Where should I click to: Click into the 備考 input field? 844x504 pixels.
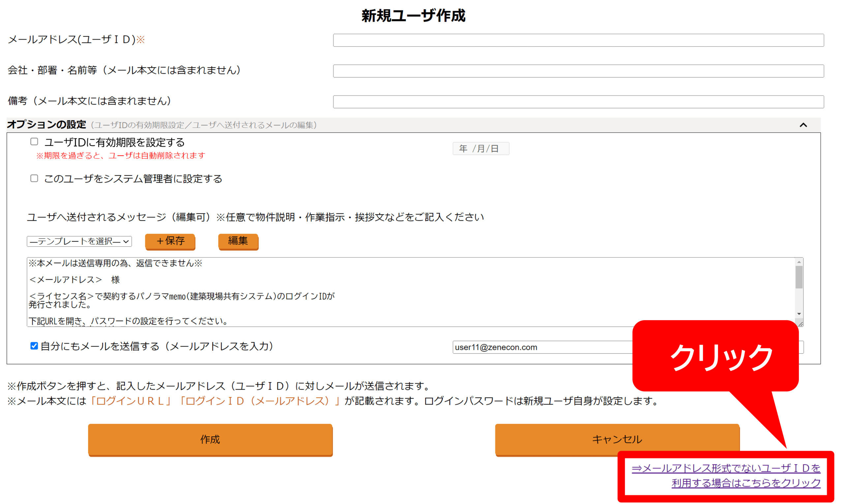pos(578,101)
